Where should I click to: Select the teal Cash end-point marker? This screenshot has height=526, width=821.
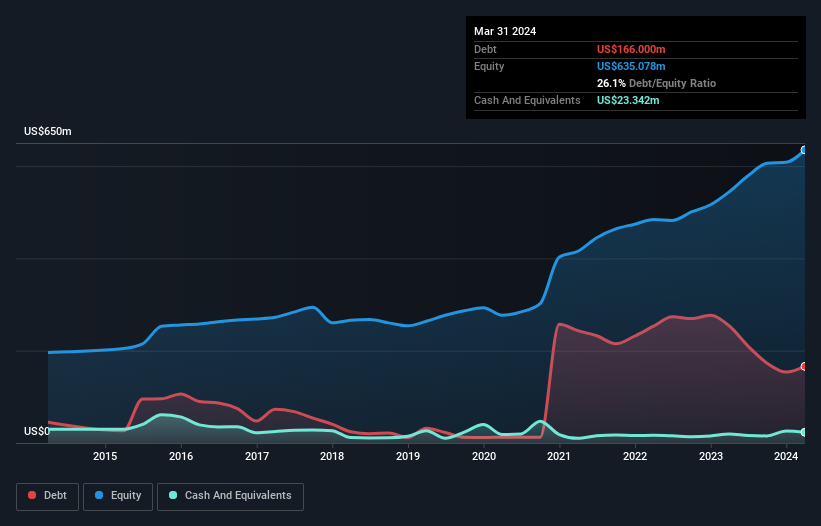[804, 432]
